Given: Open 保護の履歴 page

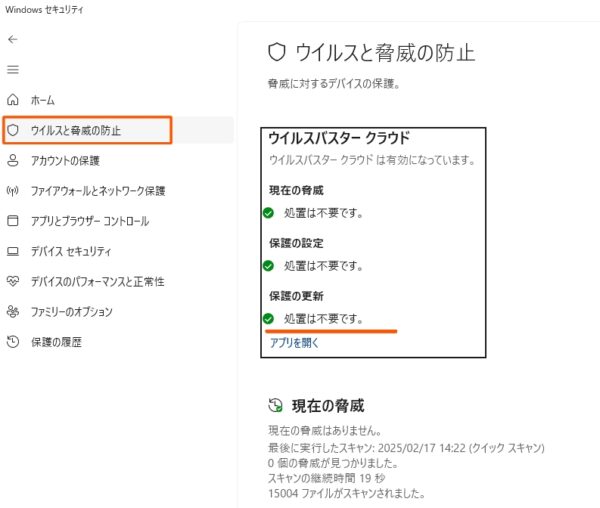Looking at the screenshot, I should coord(56,342).
